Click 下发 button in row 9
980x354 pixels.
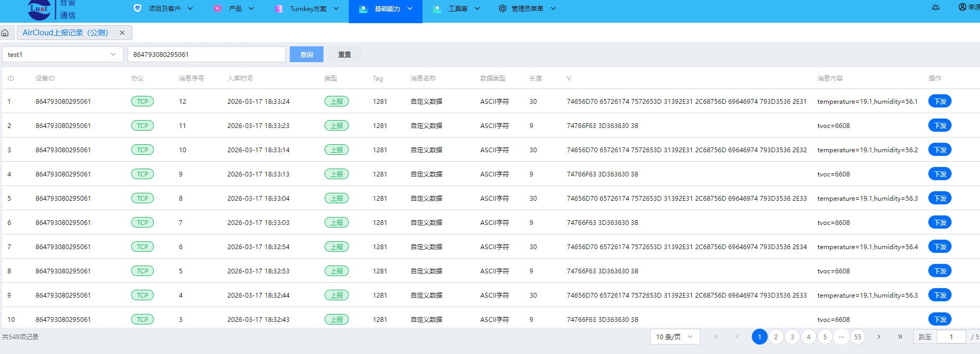[940, 295]
